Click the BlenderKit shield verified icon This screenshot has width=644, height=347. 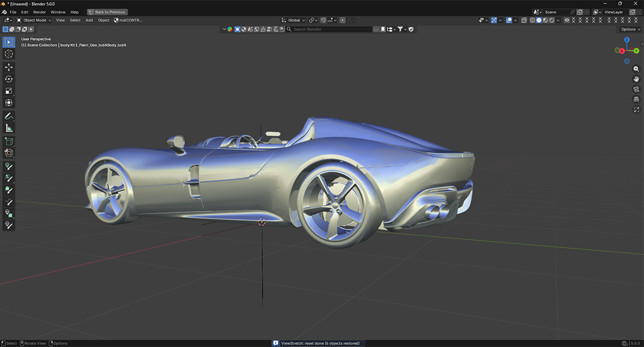pos(411,29)
